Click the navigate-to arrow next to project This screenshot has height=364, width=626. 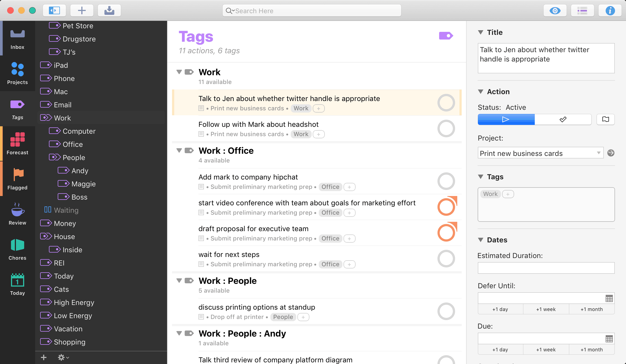611,153
